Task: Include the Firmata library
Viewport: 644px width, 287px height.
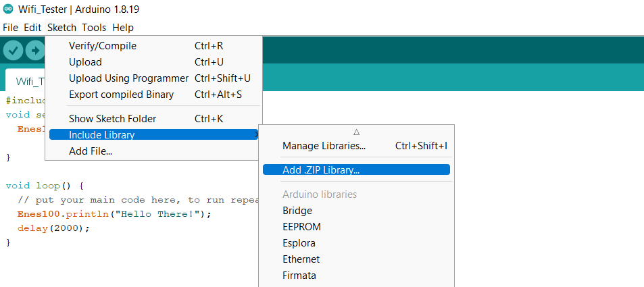Action: tap(357, 276)
